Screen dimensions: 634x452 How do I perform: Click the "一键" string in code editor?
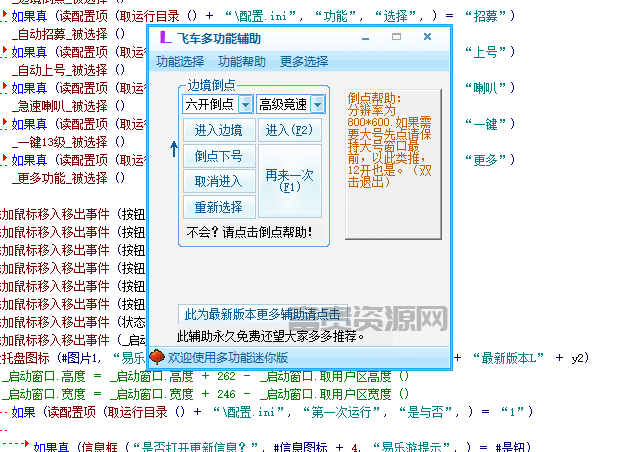click(x=485, y=124)
